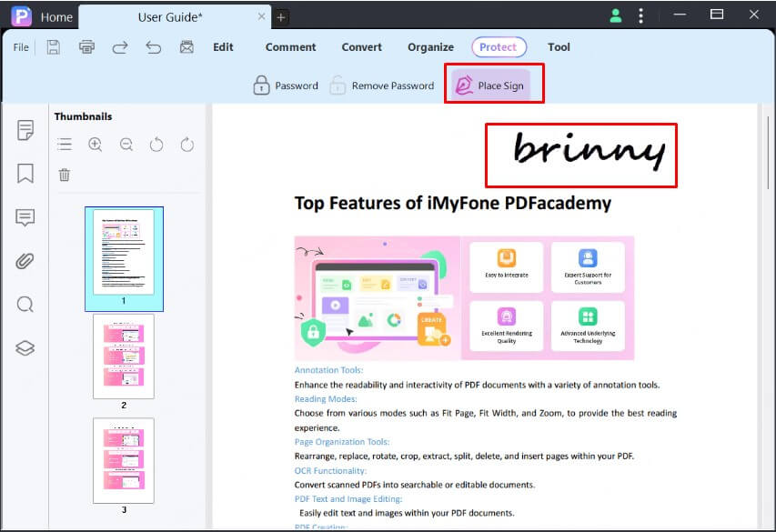Select the User Guide* document tab
This screenshot has height=532, width=776.
tap(170, 17)
